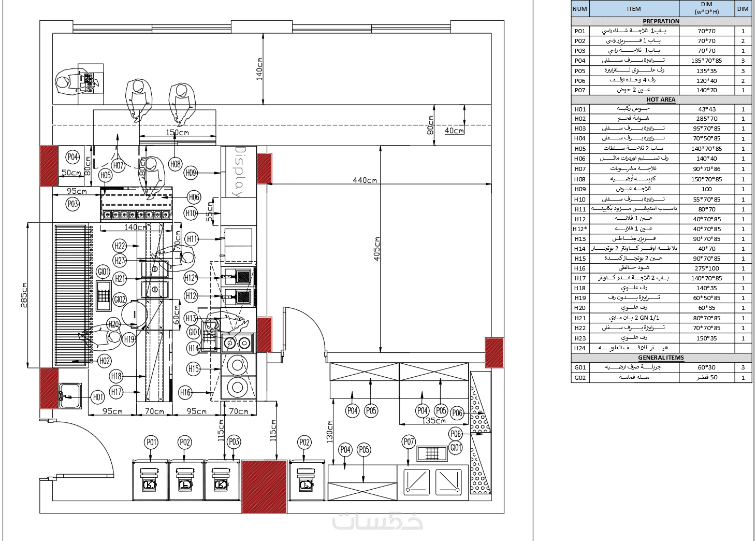Click the "H12*" cell in the table
756x541 pixels.
(580, 229)
